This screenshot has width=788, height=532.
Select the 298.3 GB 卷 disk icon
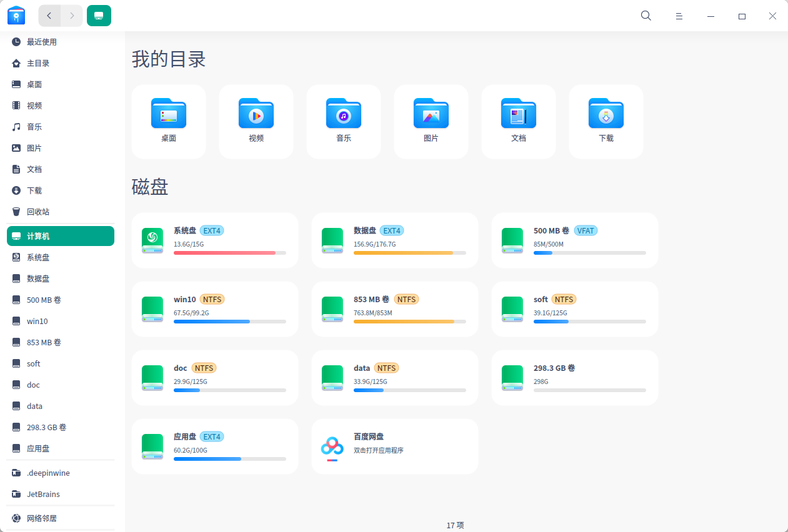coord(512,378)
